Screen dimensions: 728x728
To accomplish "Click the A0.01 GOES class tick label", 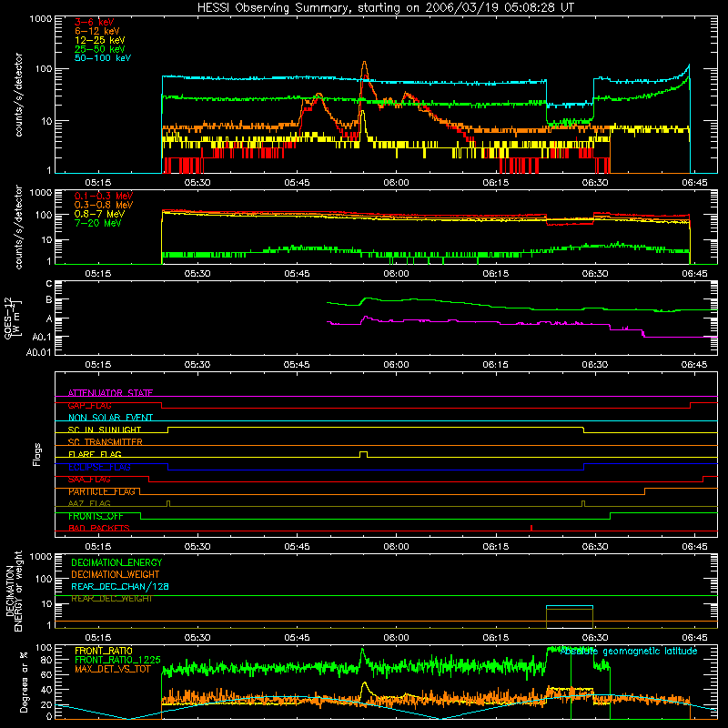I will [38, 353].
